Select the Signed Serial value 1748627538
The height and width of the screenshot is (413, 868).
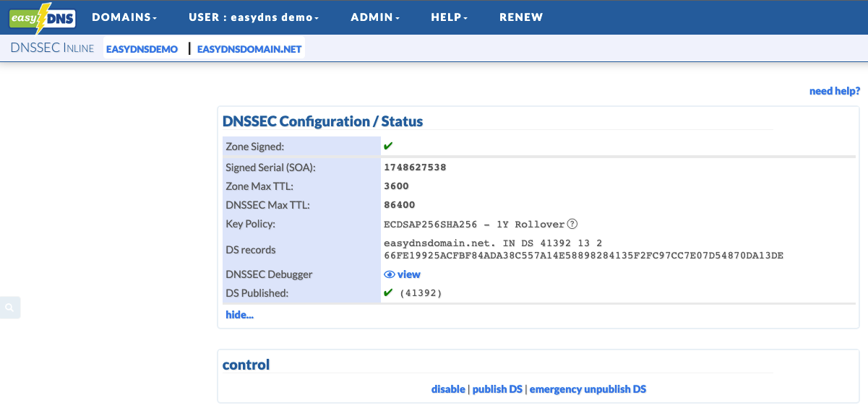click(415, 168)
